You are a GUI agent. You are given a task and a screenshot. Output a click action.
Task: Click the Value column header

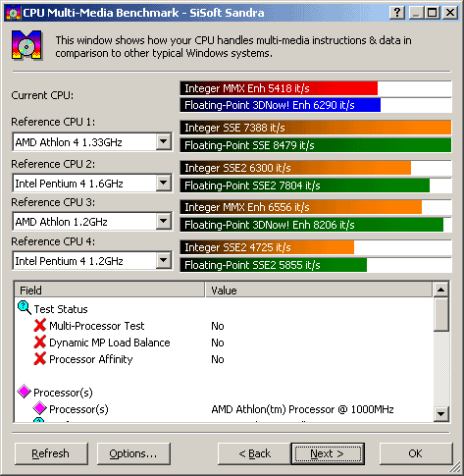pyautogui.click(x=319, y=290)
